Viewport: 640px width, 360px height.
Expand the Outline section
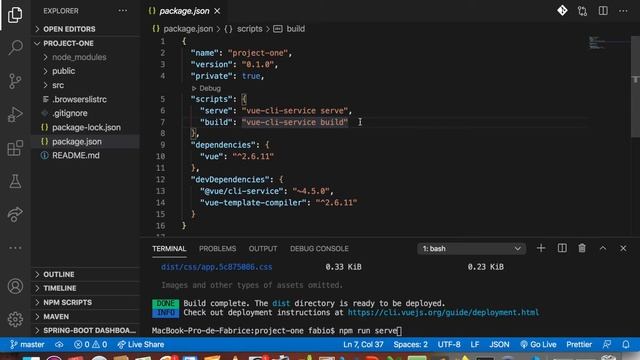[85, 274]
